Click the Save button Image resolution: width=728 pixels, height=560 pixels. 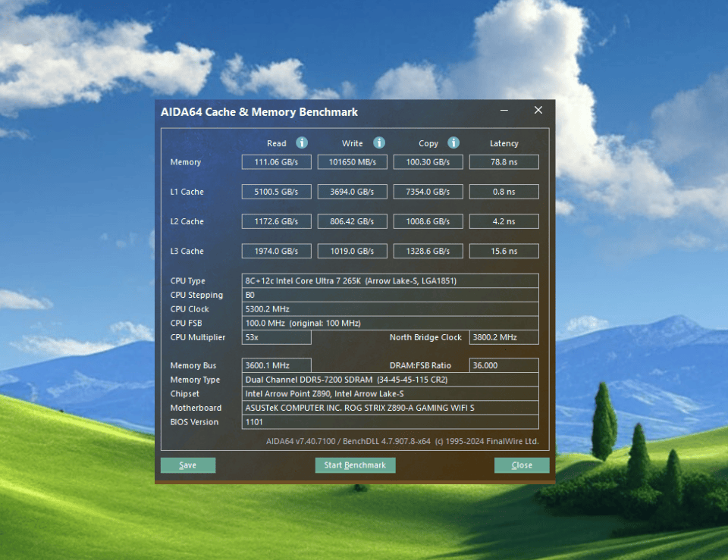(x=188, y=465)
